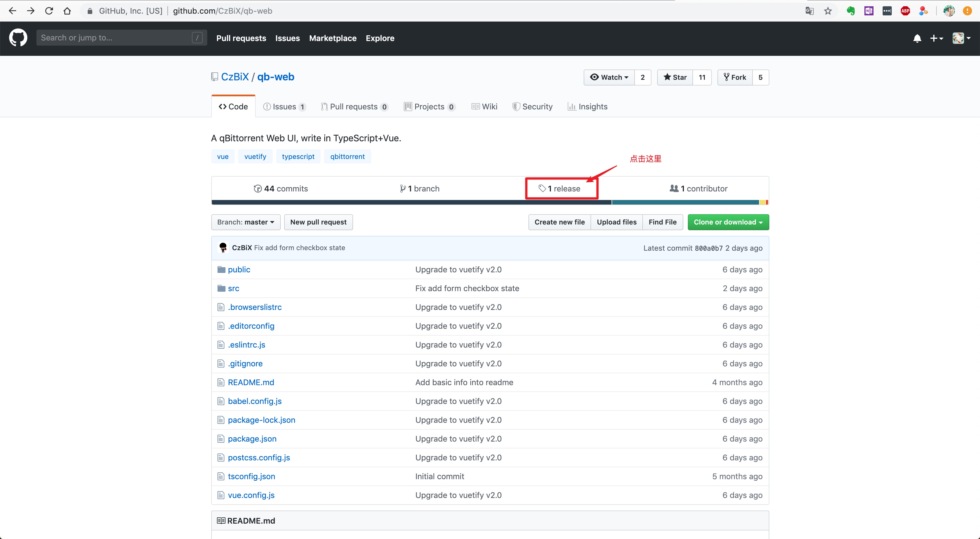
Task: Click the browser home icon
Action: click(67, 11)
